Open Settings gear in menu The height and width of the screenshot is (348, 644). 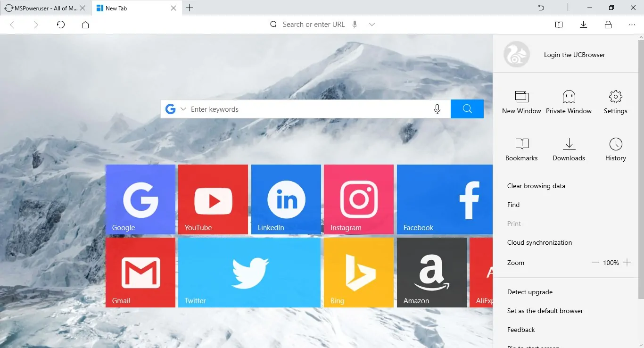click(x=615, y=102)
